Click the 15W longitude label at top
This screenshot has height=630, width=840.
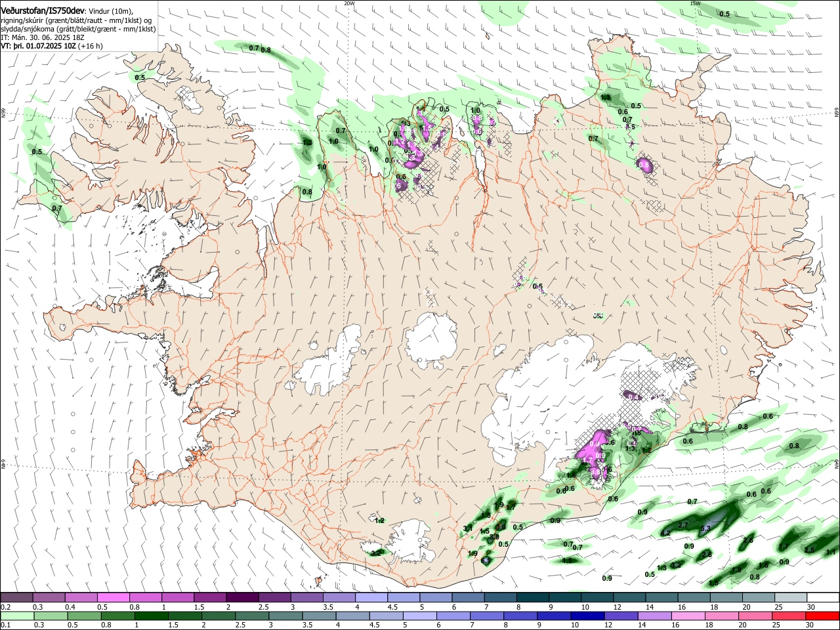tap(696, 3)
